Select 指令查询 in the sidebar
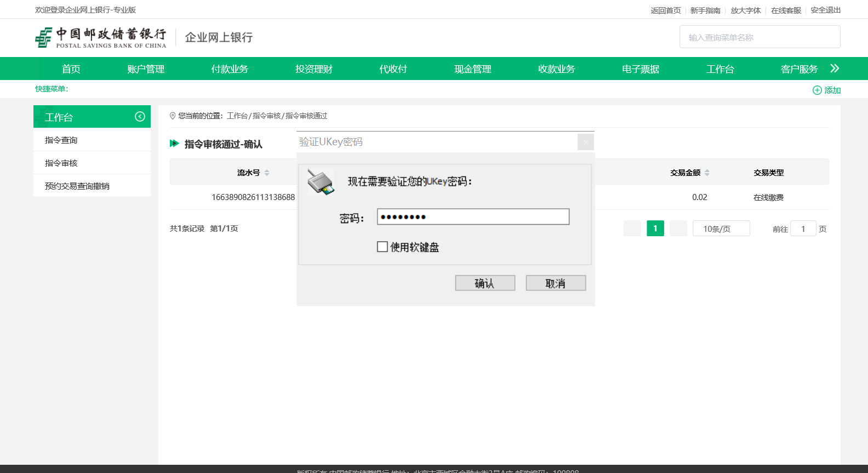The height and width of the screenshot is (473, 868). [x=61, y=140]
